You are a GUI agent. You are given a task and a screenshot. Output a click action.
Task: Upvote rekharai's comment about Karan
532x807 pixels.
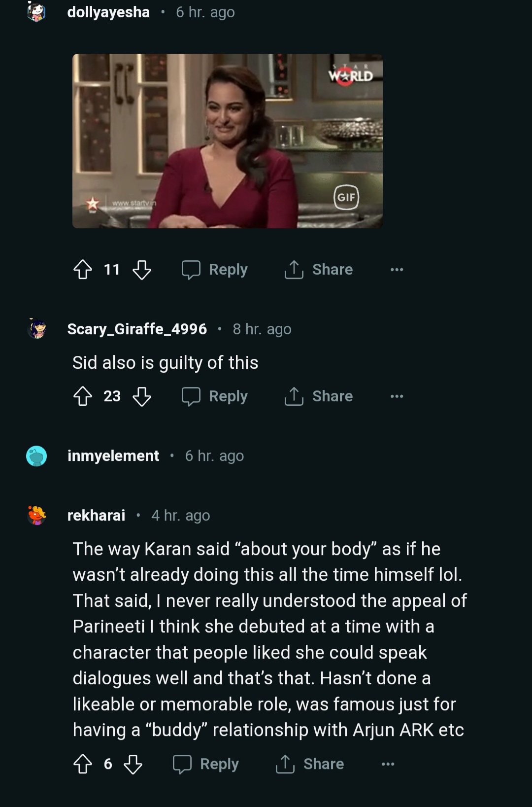point(83,764)
